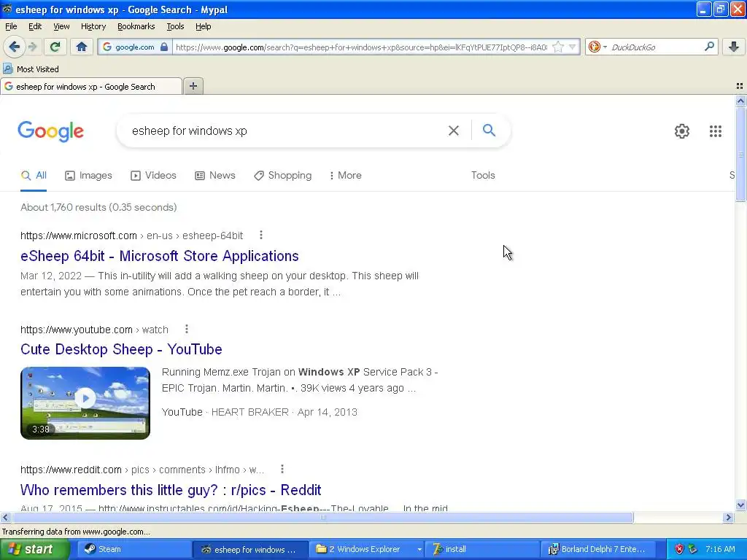Image resolution: width=747 pixels, height=560 pixels.
Task: Click the red shield security tray icon
Action: pos(679,549)
